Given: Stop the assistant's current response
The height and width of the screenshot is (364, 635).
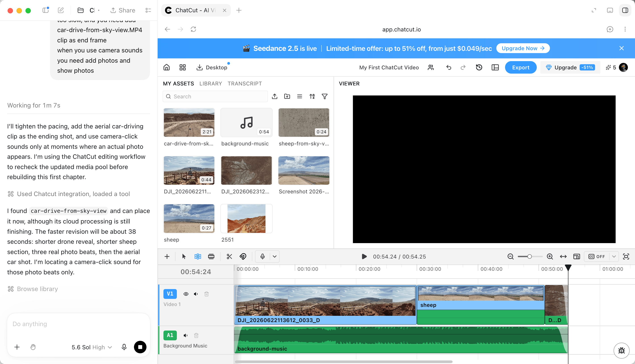Looking at the screenshot, I should coord(140,347).
